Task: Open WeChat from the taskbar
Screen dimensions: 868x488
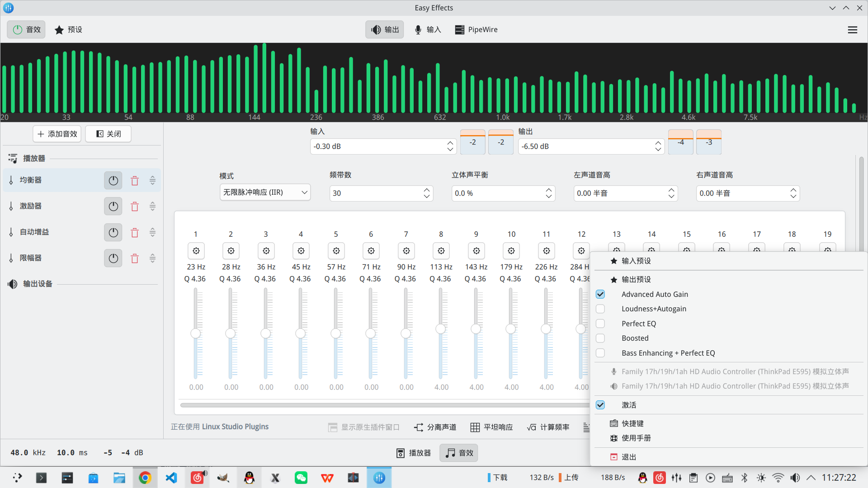Action: [301, 478]
